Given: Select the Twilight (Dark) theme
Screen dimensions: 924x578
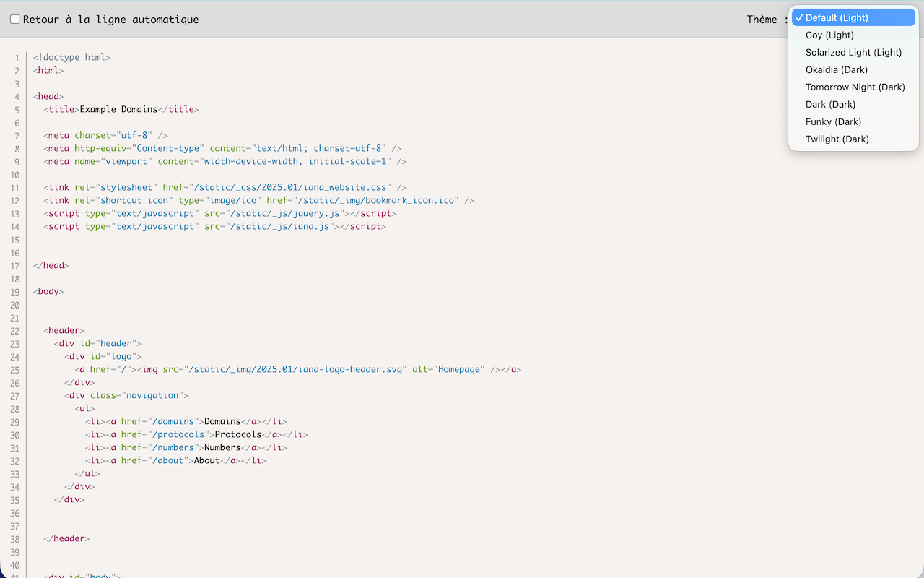Looking at the screenshot, I should (853, 139).
